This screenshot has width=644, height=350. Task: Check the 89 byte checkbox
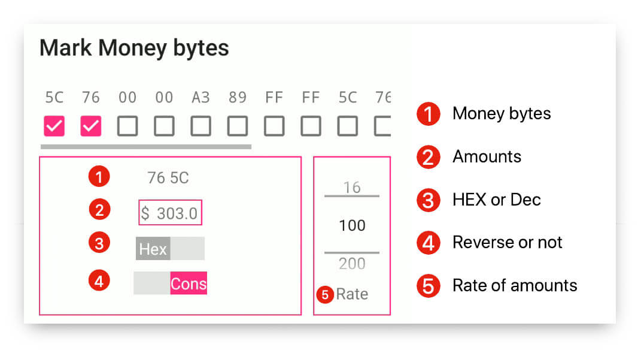coord(238,126)
